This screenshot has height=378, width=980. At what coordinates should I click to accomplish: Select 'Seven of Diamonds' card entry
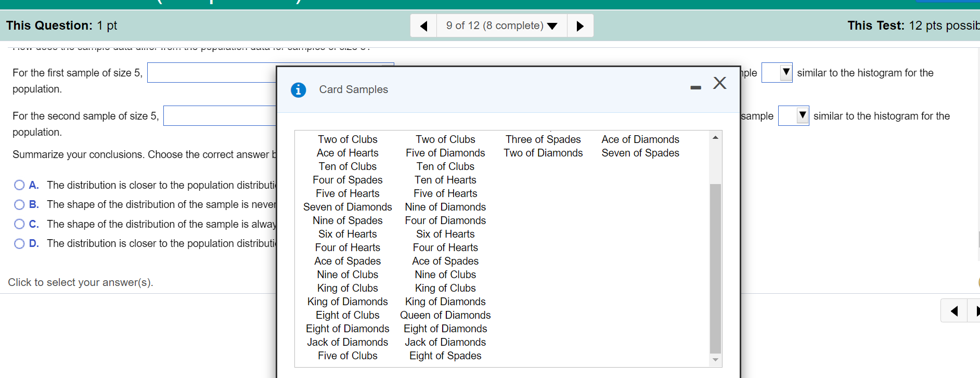point(347,207)
